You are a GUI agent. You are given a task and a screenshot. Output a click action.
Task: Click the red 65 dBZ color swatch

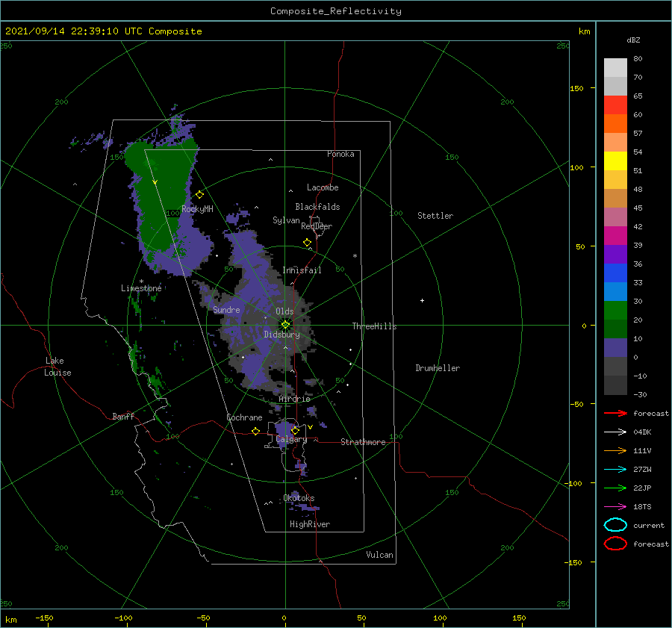pos(615,105)
